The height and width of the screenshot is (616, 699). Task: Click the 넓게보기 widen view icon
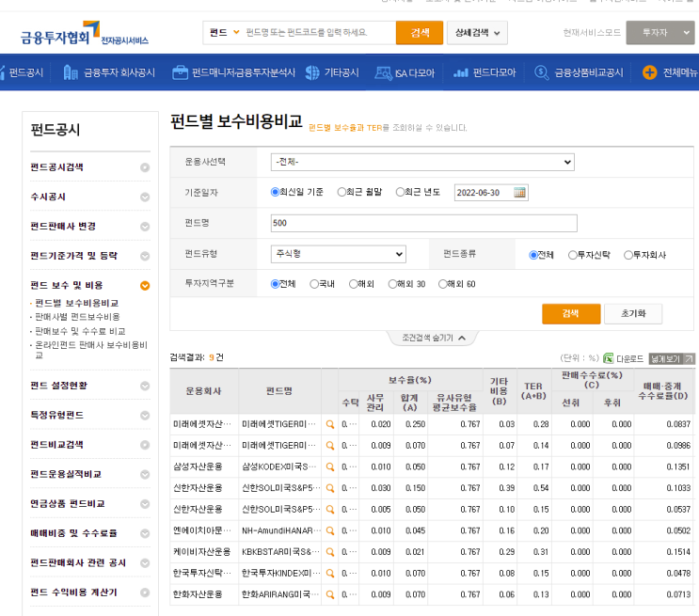(672, 358)
